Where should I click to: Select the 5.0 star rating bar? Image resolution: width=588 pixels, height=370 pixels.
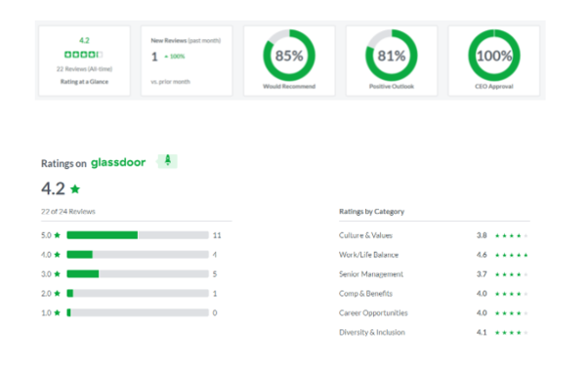(x=138, y=235)
